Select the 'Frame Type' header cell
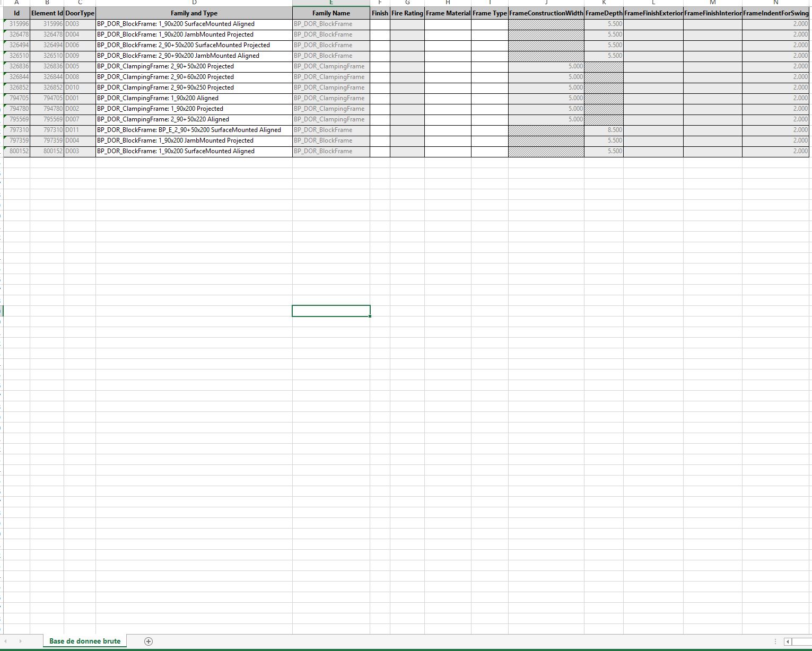 [x=490, y=13]
